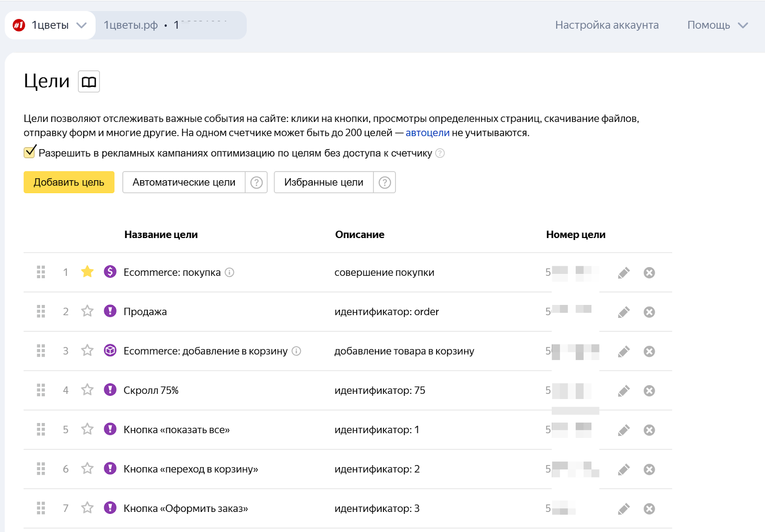
Task: Click info icon next to Ecommerce: покупка
Action: pyautogui.click(x=229, y=272)
